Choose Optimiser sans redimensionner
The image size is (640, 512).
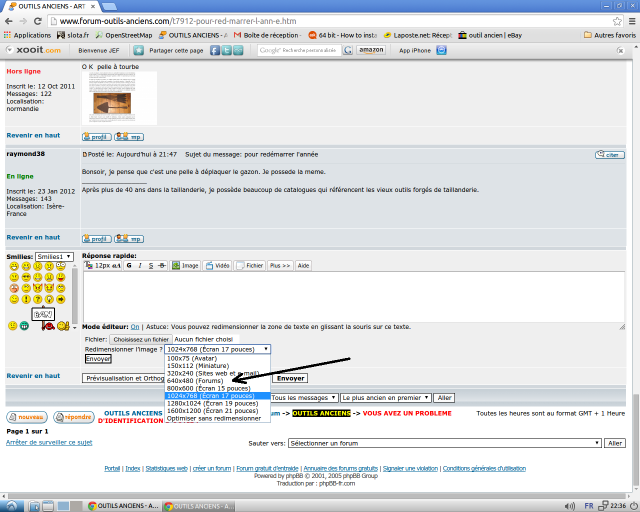pos(218,419)
